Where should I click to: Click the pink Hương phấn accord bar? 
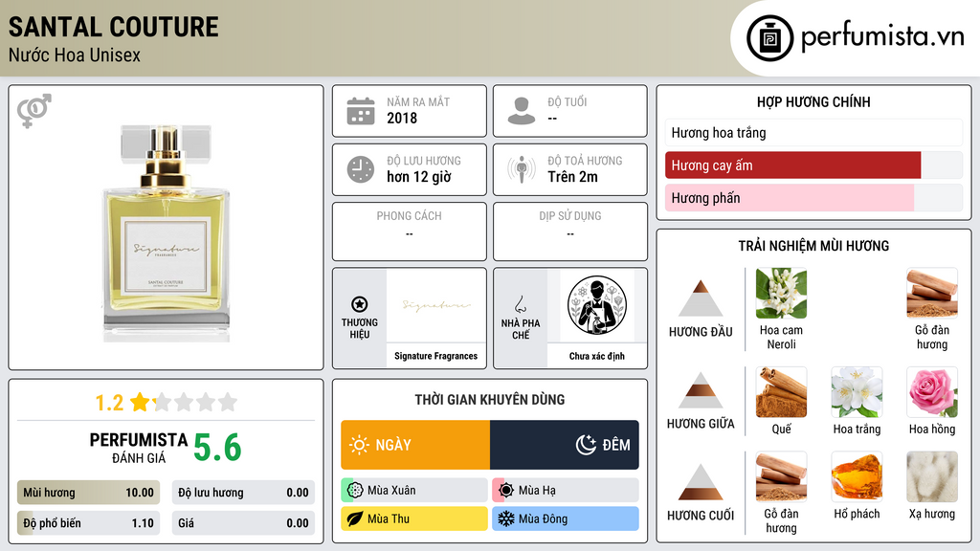[x=813, y=198]
